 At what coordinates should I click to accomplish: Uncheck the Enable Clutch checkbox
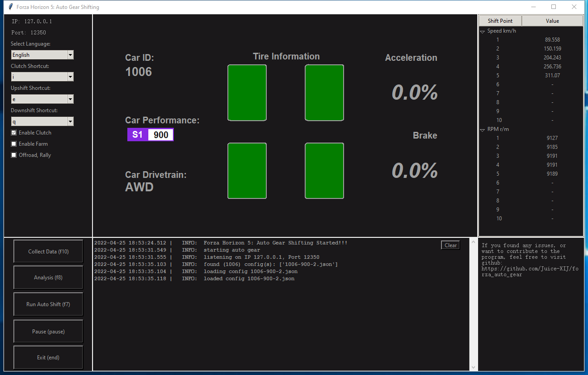click(x=14, y=132)
